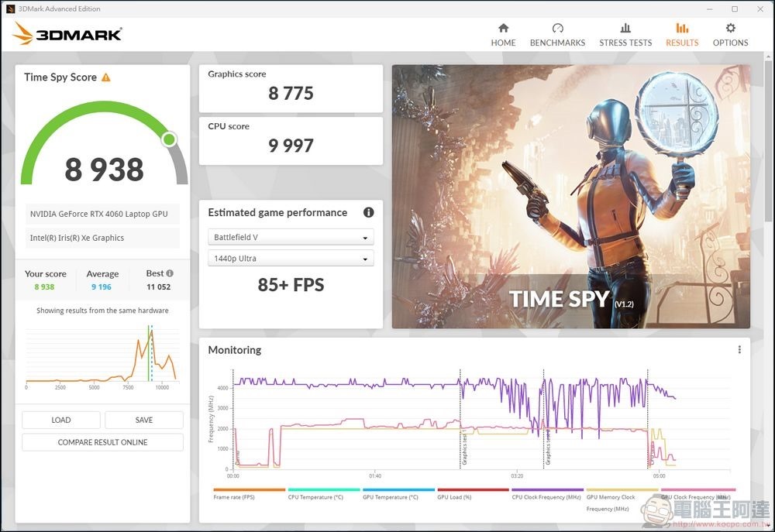Viewport: 775px width, 532px height.
Task: Click the SAVE button
Action: pyautogui.click(x=144, y=420)
